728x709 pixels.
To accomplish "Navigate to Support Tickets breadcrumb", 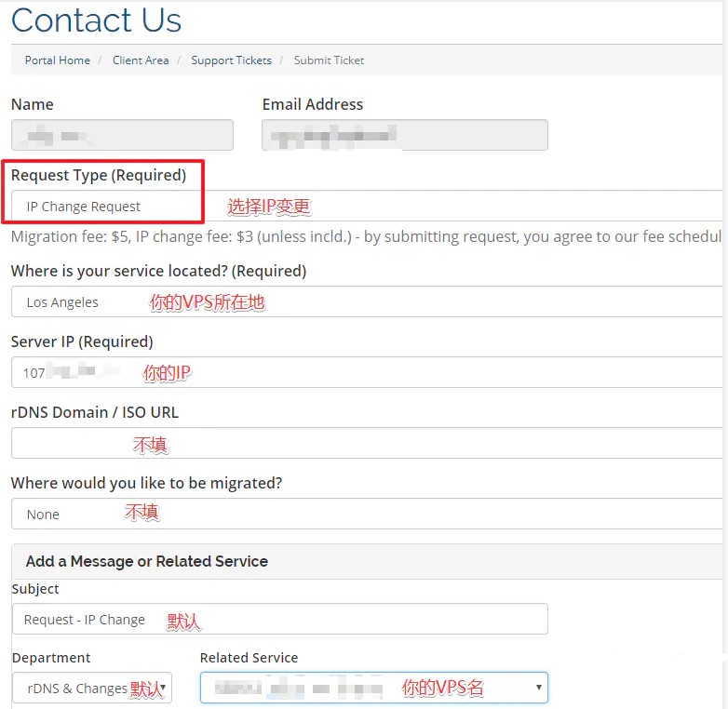I will 231,60.
